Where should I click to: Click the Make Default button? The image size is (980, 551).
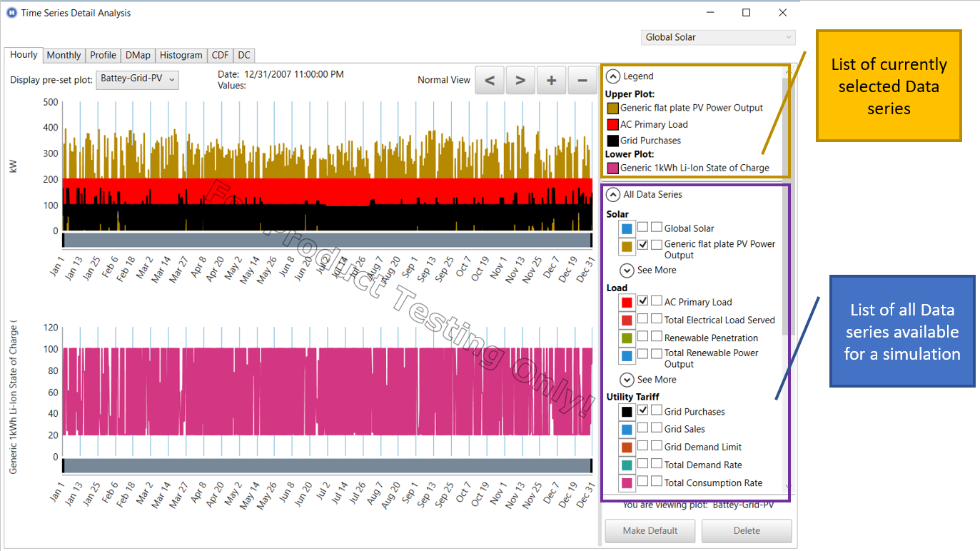click(650, 531)
